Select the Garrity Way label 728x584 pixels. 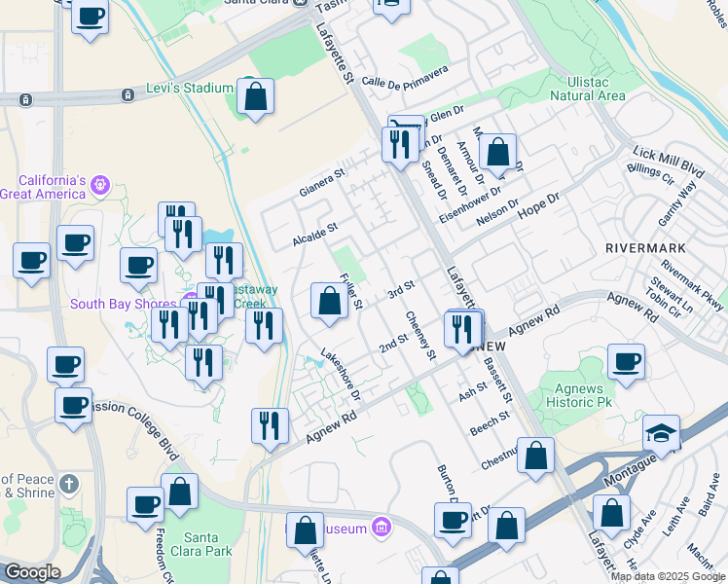pos(677,203)
